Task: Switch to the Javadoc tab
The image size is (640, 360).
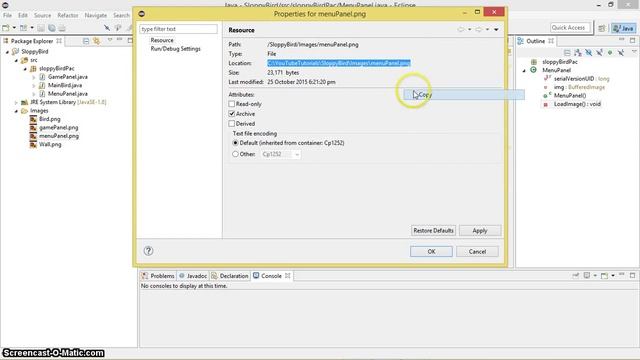Action: pyautogui.click(x=193, y=276)
